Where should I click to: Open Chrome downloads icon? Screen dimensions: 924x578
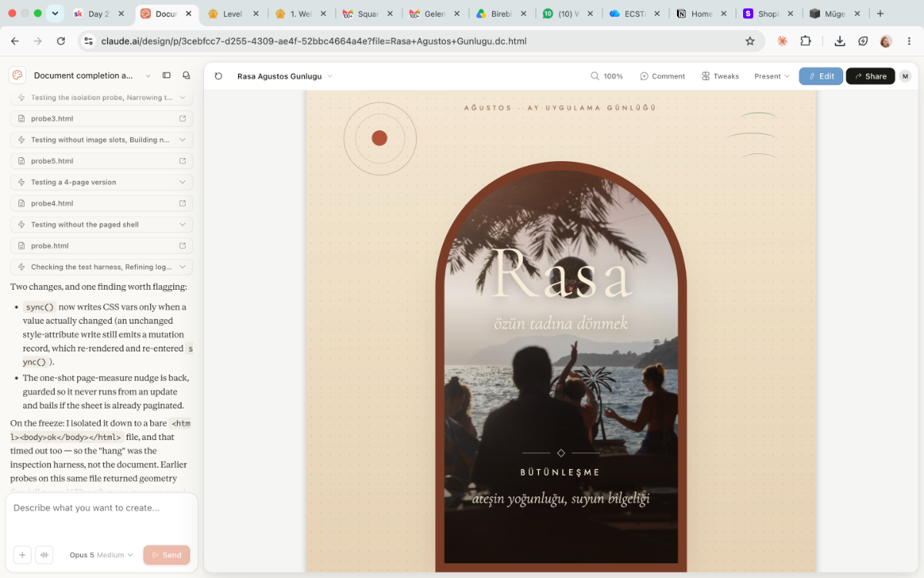tap(840, 41)
